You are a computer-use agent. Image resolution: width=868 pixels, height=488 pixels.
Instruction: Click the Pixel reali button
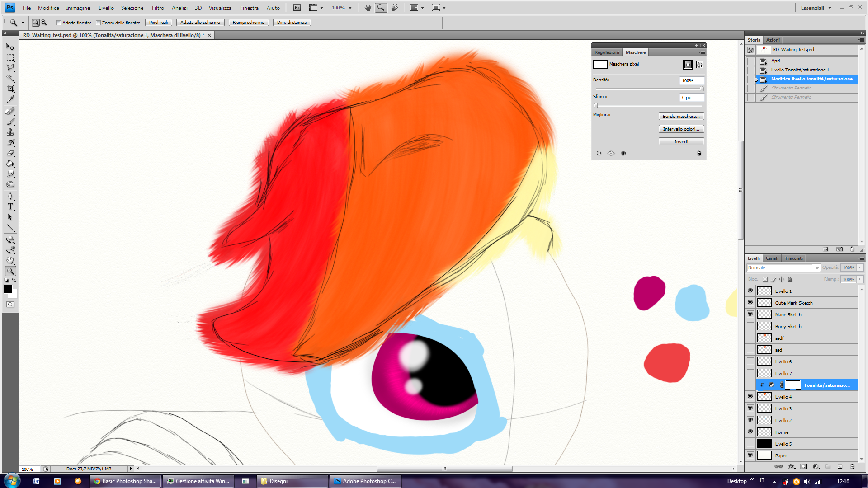(158, 23)
